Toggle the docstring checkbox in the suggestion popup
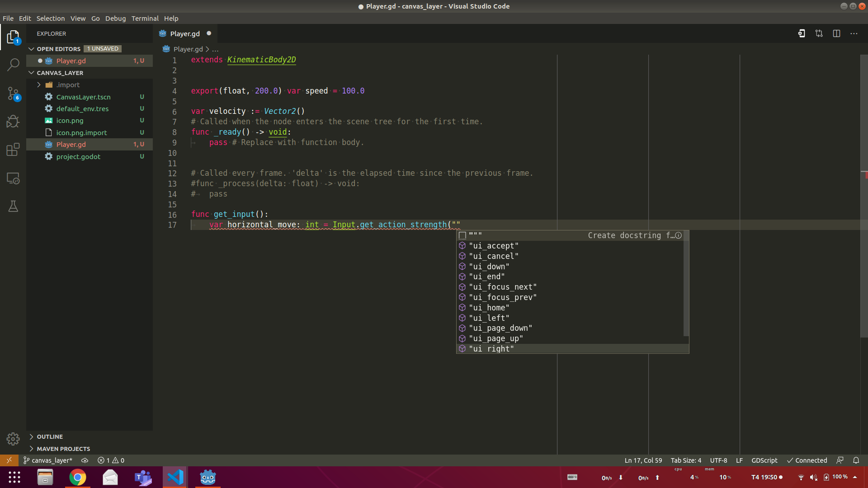This screenshot has width=868, height=488. coord(462,235)
